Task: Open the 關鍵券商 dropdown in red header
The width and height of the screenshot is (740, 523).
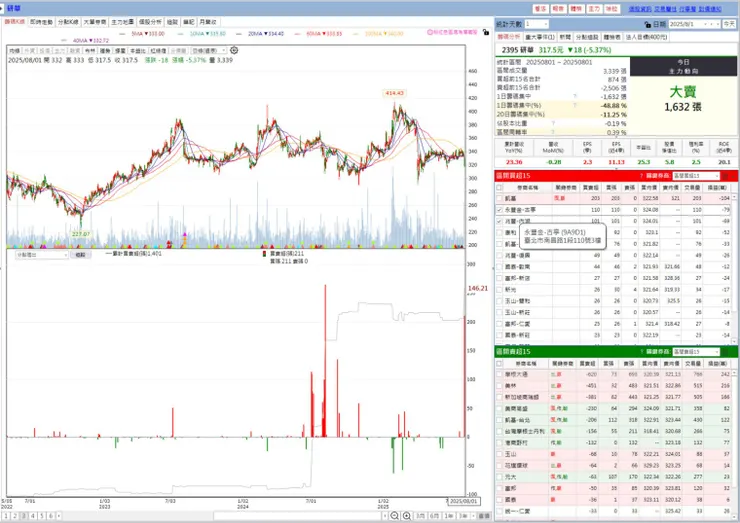Action: coord(696,176)
